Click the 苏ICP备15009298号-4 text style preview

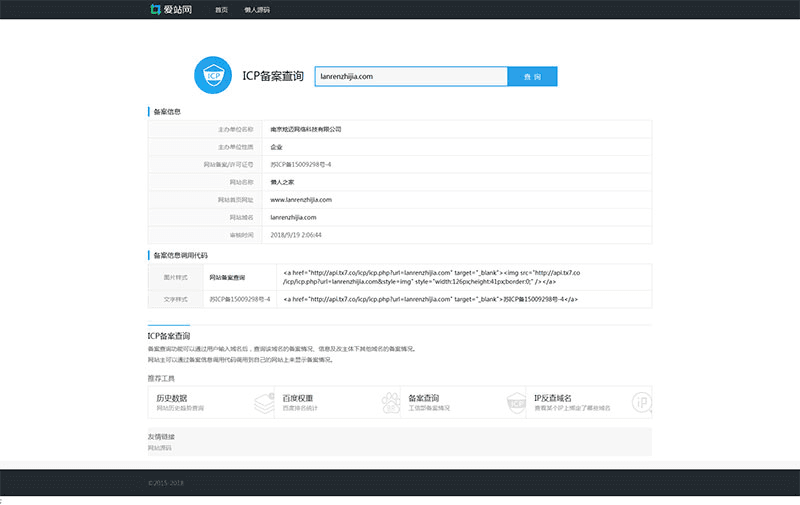pos(240,299)
